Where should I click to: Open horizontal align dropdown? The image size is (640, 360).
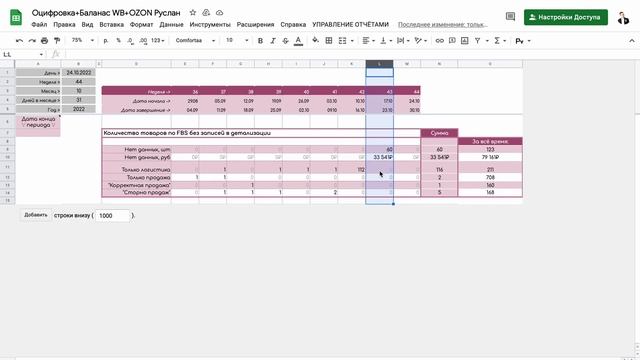pyautogui.click(x=369, y=40)
